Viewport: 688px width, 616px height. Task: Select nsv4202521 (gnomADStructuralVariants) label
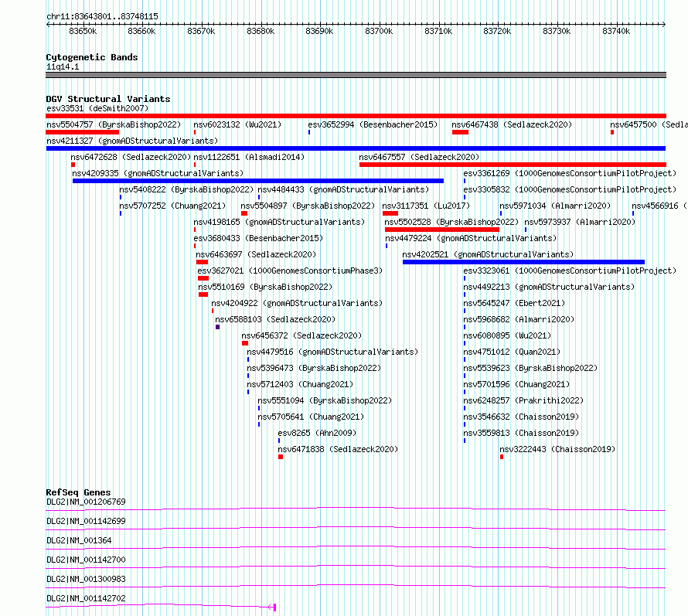pyautogui.click(x=488, y=254)
